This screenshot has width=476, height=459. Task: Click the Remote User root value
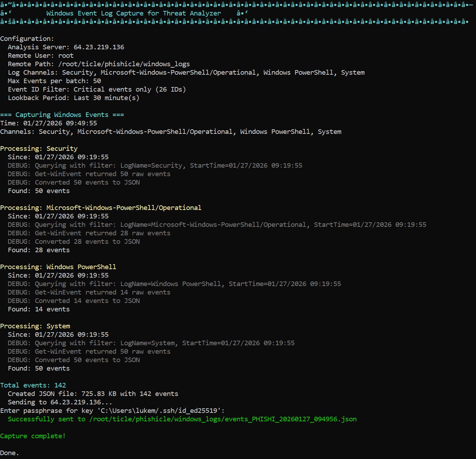click(66, 56)
